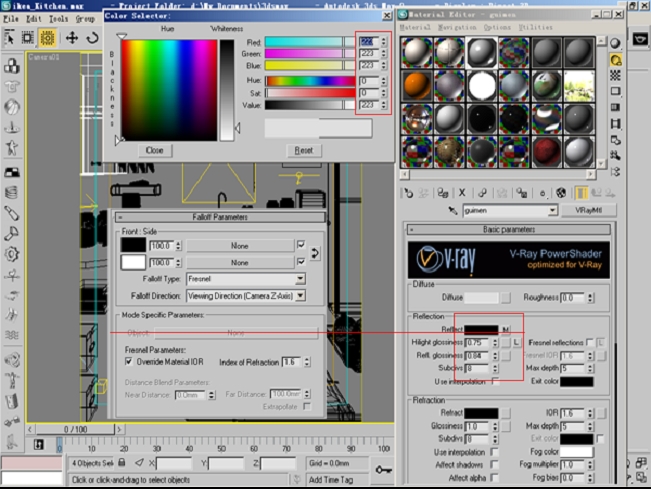Click the Reset button in Color Selector

click(x=303, y=150)
